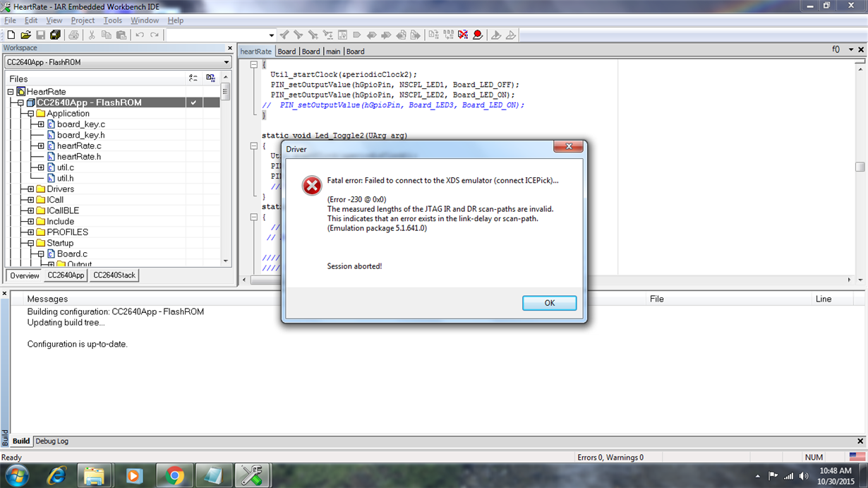Click the Make build toolbar icon

448,35
